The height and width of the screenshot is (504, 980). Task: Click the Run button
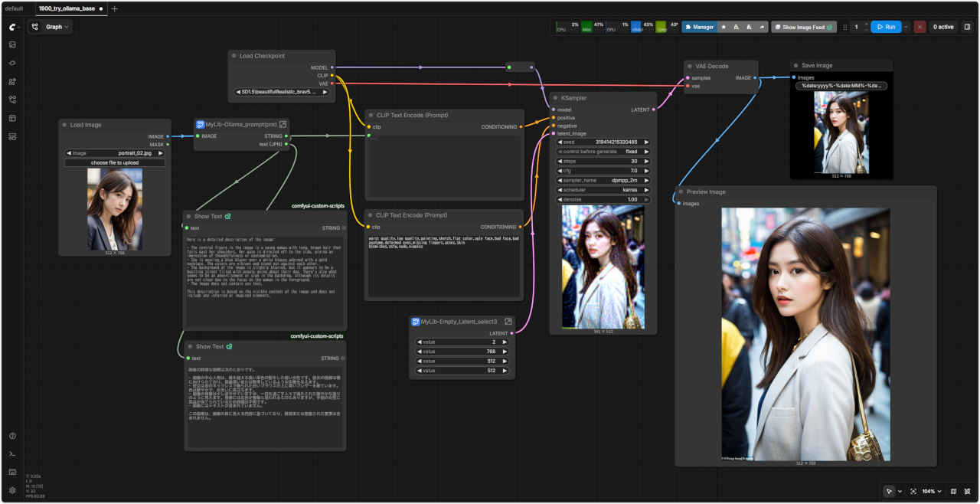click(885, 27)
